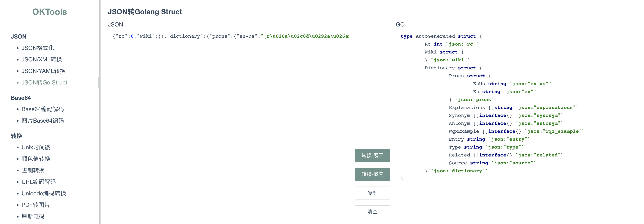Click the Wiki struct line
The image size is (644, 224).
444,52
